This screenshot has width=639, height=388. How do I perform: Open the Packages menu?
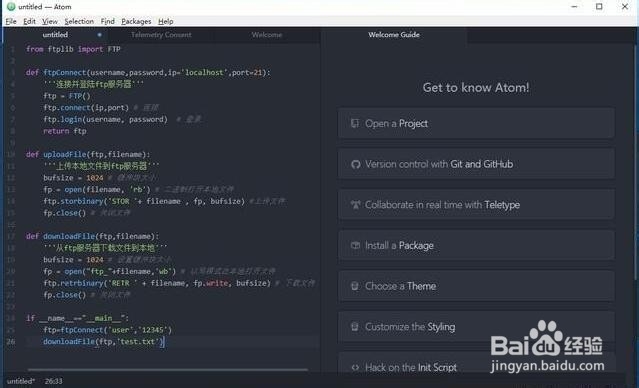[x=136, y=21]
